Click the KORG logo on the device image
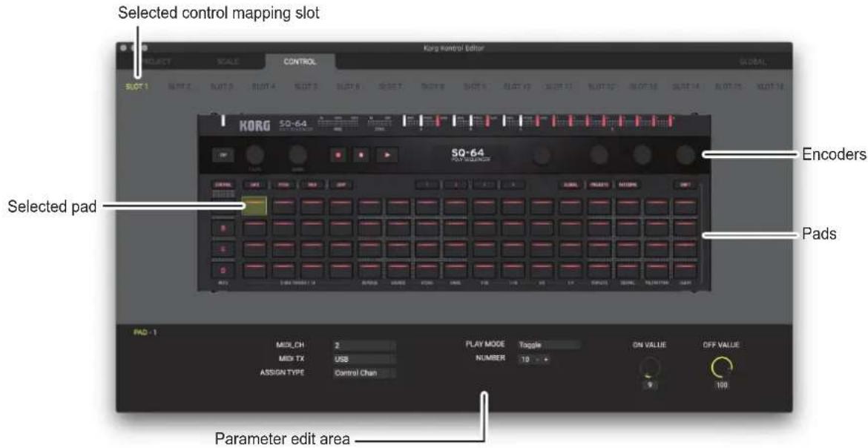 (254, 125)
